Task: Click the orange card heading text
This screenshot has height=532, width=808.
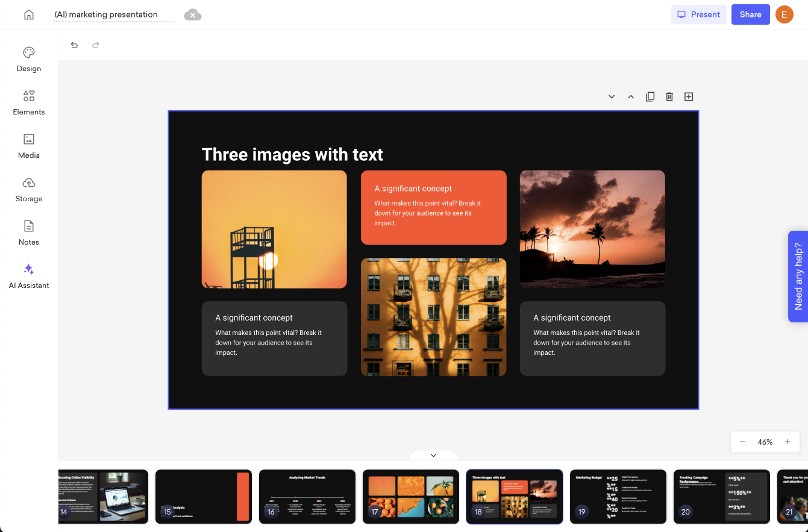Action: 413,189
